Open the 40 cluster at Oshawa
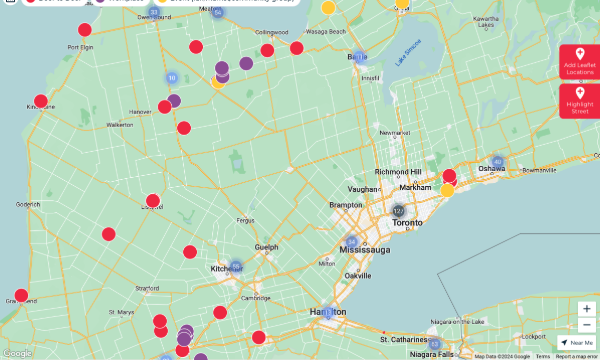This screenshot has height=360, width=600. tap(497, 162)
